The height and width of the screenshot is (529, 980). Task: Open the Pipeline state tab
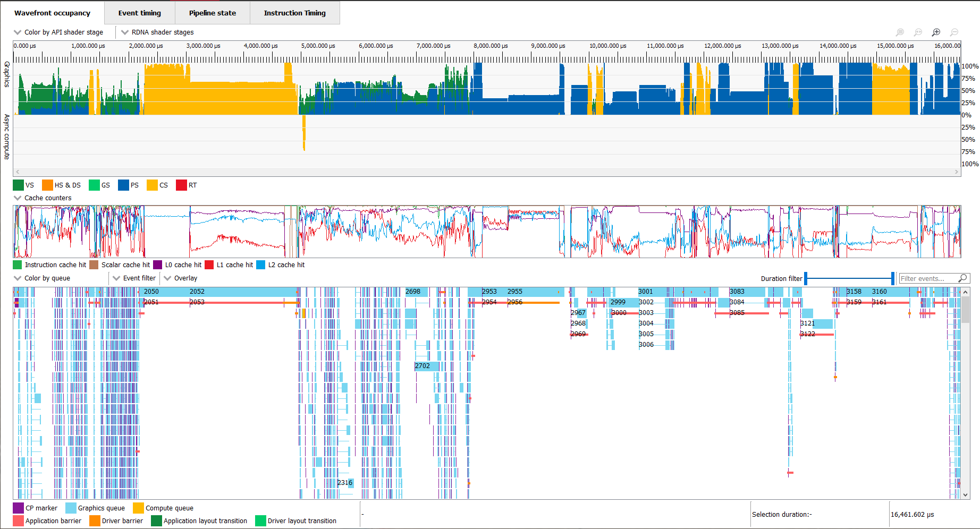(212, 13)
